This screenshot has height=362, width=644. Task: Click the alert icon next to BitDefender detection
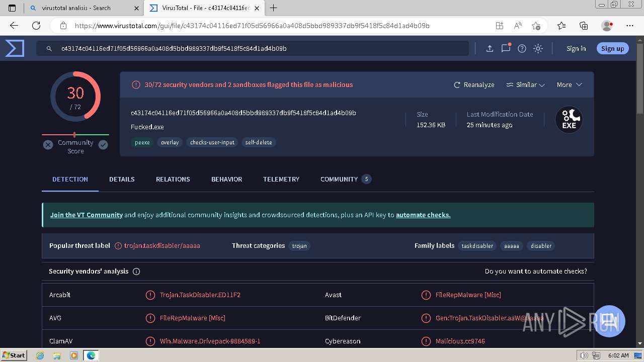426,318
